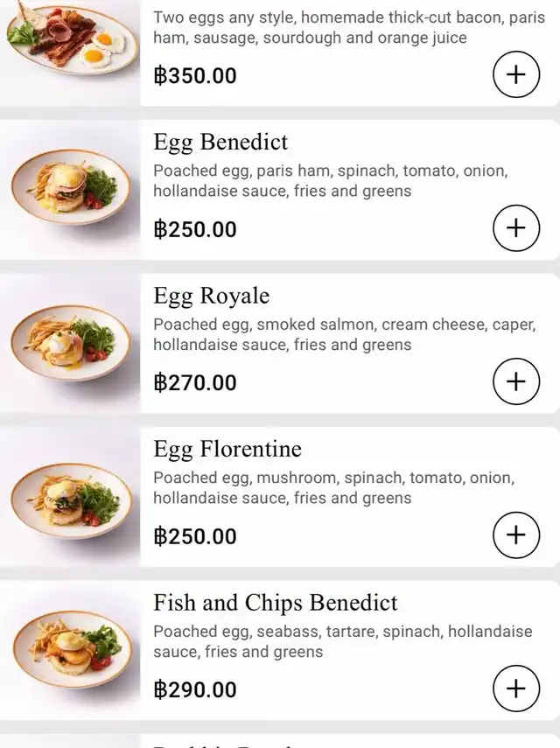
Task: Select the Egg Royale menu title
Action: click(212, 296)
